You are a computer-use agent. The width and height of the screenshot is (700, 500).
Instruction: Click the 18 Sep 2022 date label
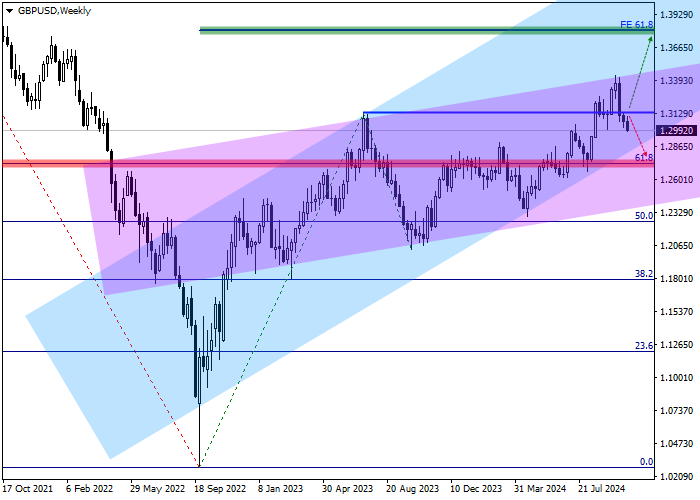coord(221,489)
